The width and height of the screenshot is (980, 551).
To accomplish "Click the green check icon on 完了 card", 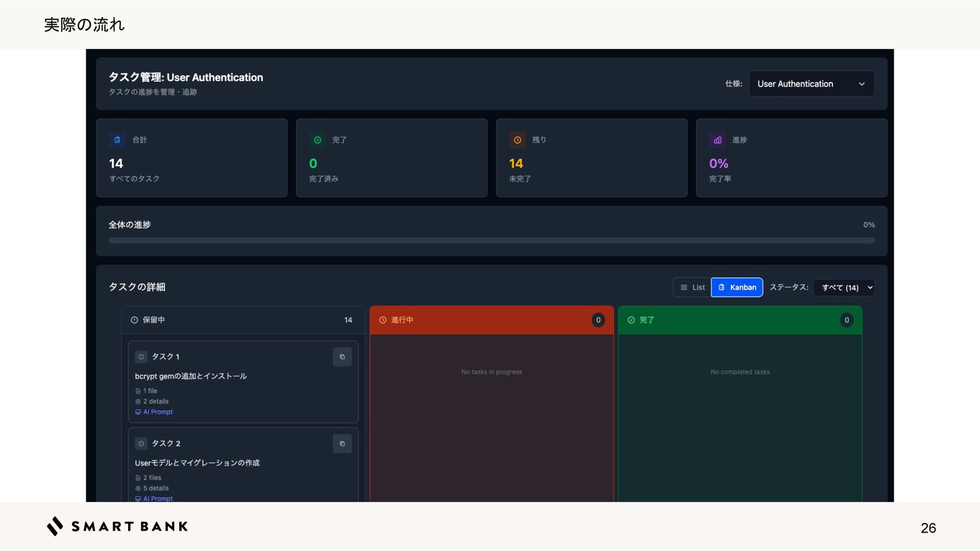I will coord(317,140).
